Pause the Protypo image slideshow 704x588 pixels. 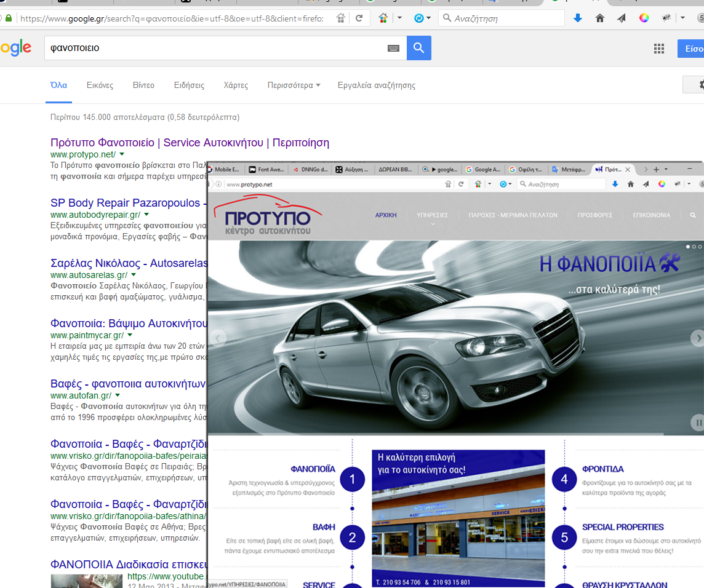point(697,422)
